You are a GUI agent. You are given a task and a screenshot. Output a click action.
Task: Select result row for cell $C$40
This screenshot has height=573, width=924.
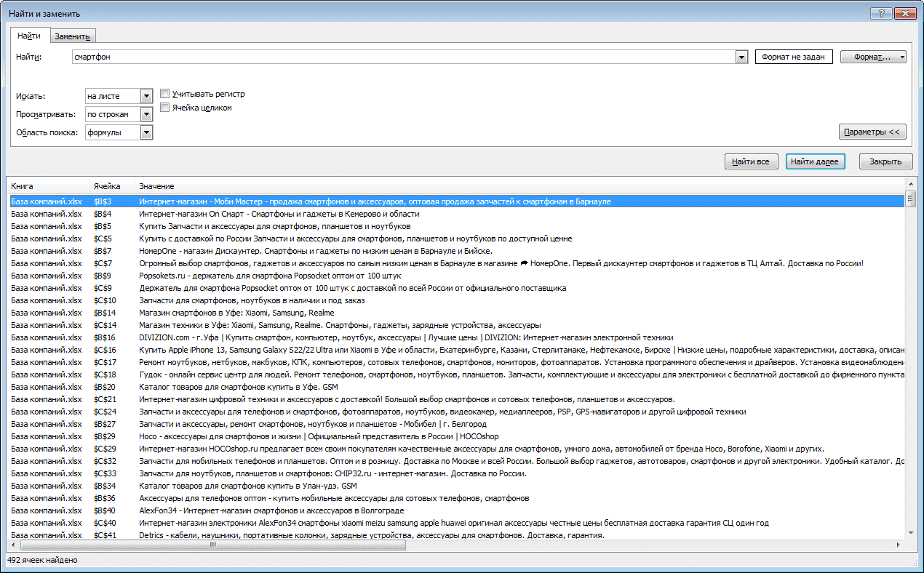click(456, 523)
